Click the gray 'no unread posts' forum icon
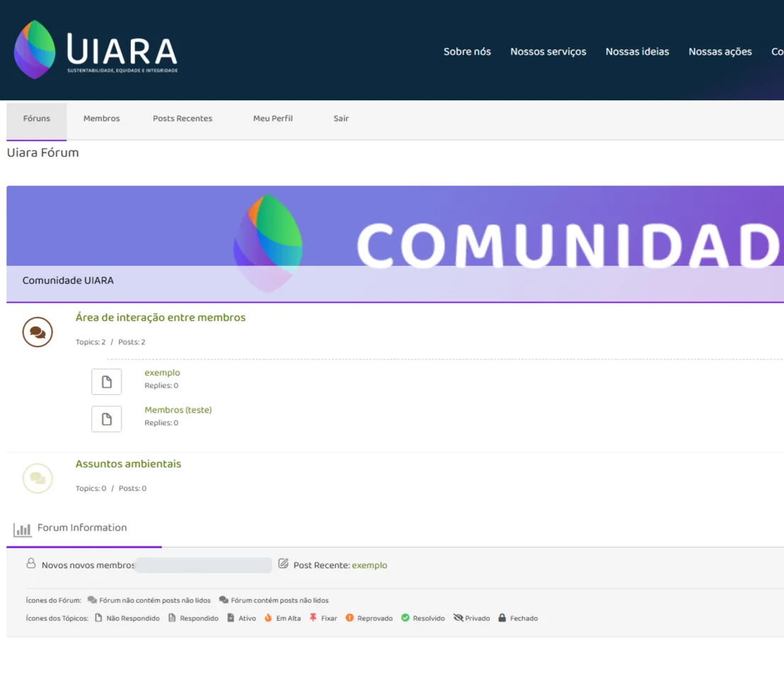Screen dimensions: 784x679 pyautogui.click(x=92, y=599)
